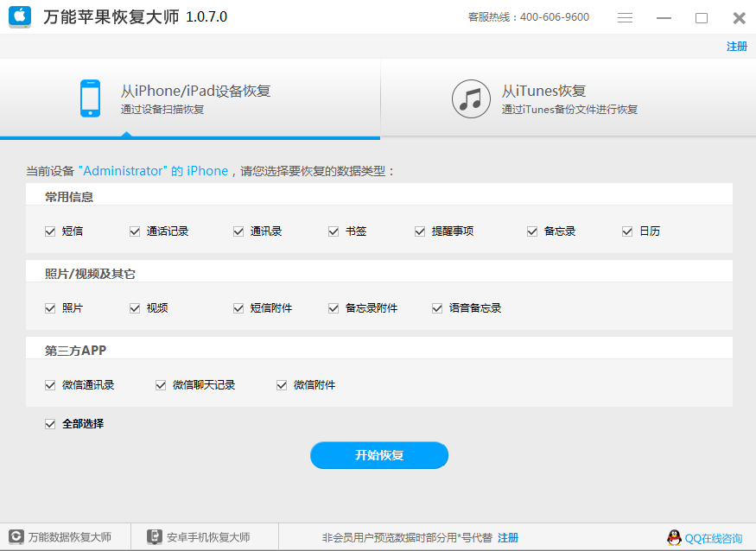
Task: Uncheck the 短信 checkbox
Action: [50, 231]
